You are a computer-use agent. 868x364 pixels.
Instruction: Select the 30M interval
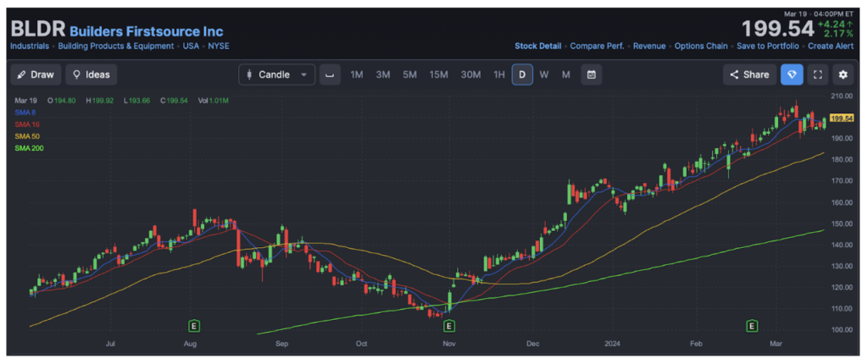[471, 74]
